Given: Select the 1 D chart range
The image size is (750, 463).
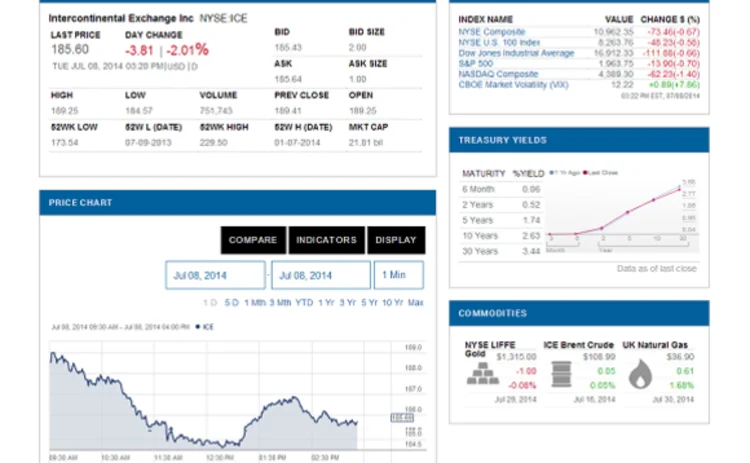Looking at the screenshot, I should [210, 303].
